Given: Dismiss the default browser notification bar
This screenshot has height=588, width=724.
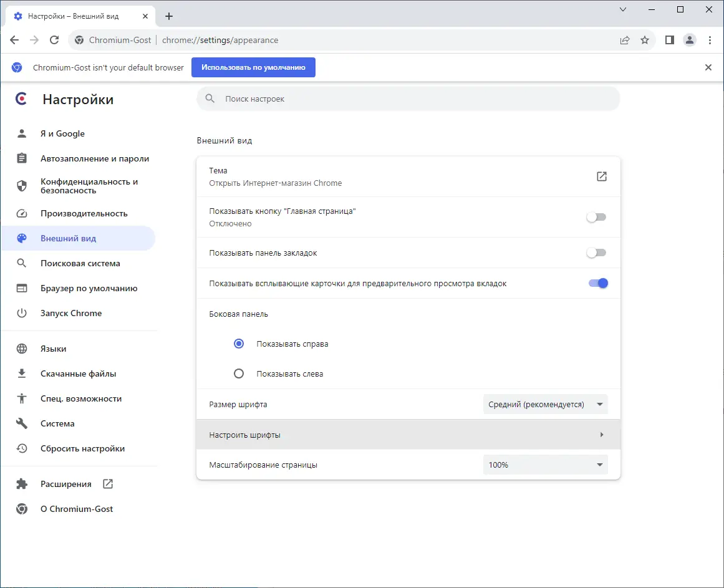Looking at the screenshot, I should click(x=708, y=67).
